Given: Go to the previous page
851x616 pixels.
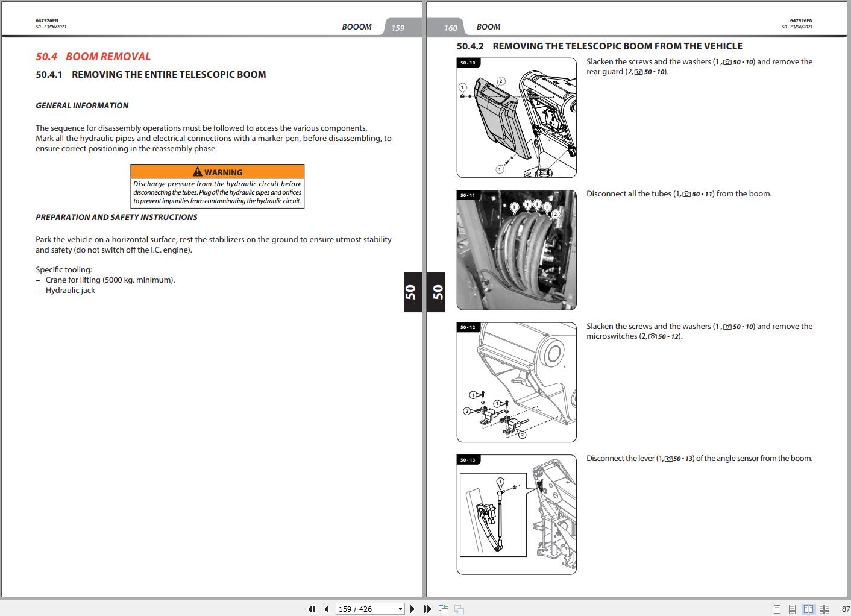Looking at the screenshot, I should click(326, 609).
